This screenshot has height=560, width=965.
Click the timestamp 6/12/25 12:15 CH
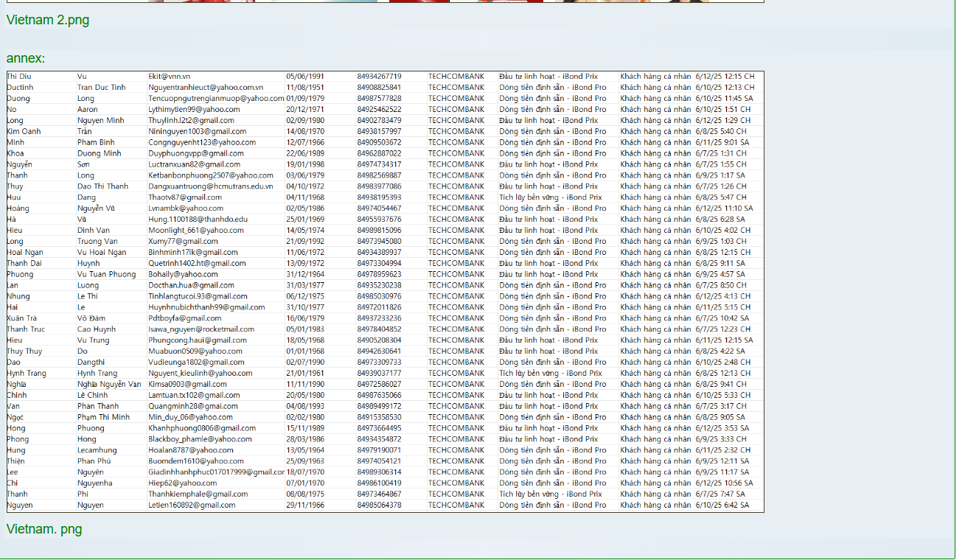725,77
